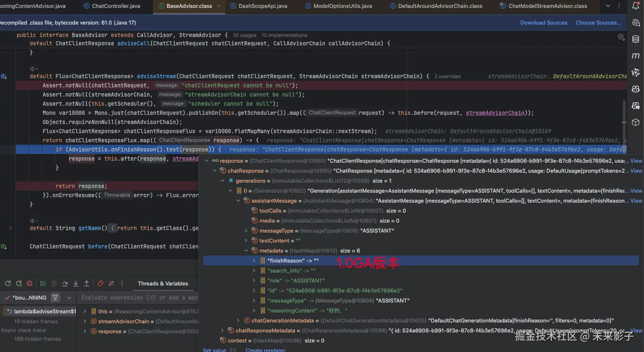Screen dimensions: 644x352
Task: Open the thread selector dropdown arrow
Action: pyautogui.click(x=69, y=298)
